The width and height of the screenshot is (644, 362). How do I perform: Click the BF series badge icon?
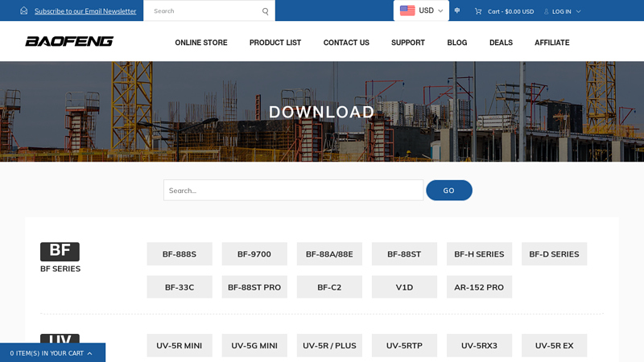[60, 252]
